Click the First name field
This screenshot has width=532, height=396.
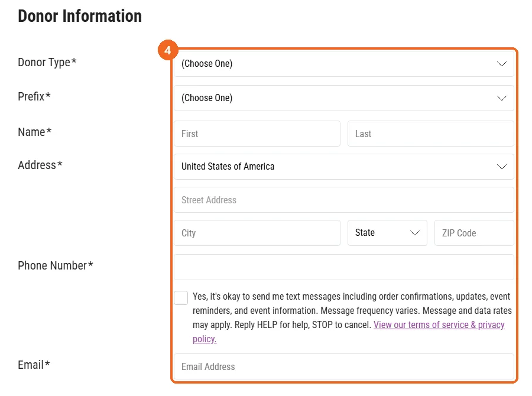click(257, 134)
